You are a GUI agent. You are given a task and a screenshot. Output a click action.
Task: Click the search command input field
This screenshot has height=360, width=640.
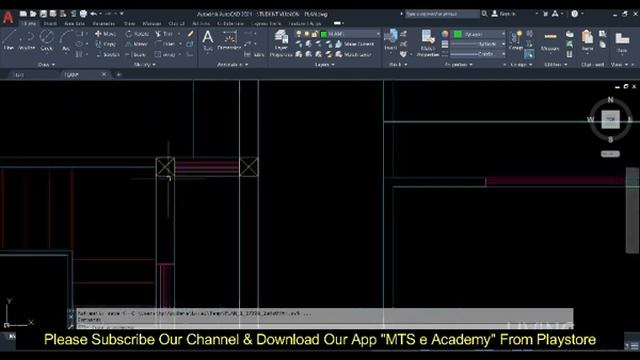click(x=442, y=14)
